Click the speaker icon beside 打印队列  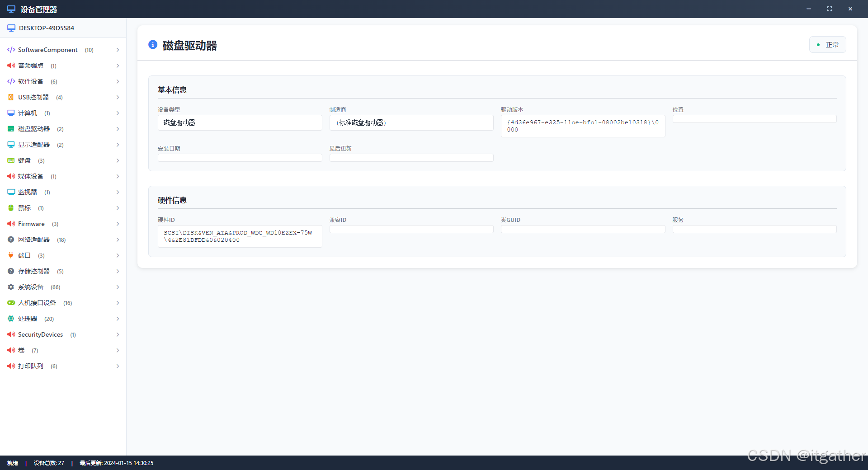click(x=11, y=366)
